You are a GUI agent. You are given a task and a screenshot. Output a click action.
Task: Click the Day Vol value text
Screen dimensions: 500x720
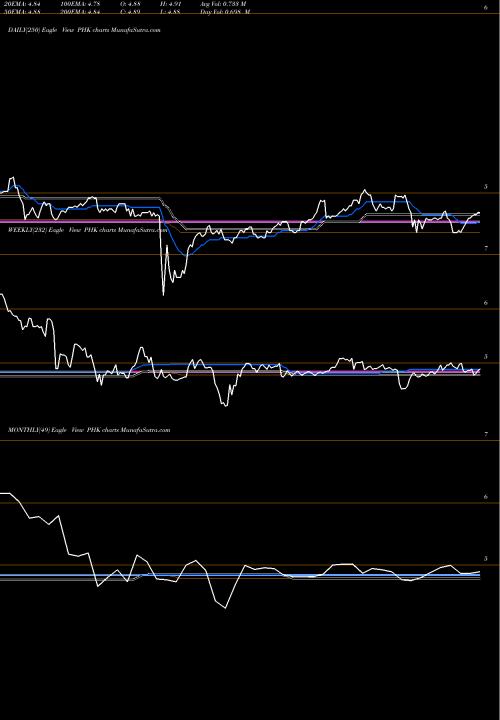(x=225, y=12)
